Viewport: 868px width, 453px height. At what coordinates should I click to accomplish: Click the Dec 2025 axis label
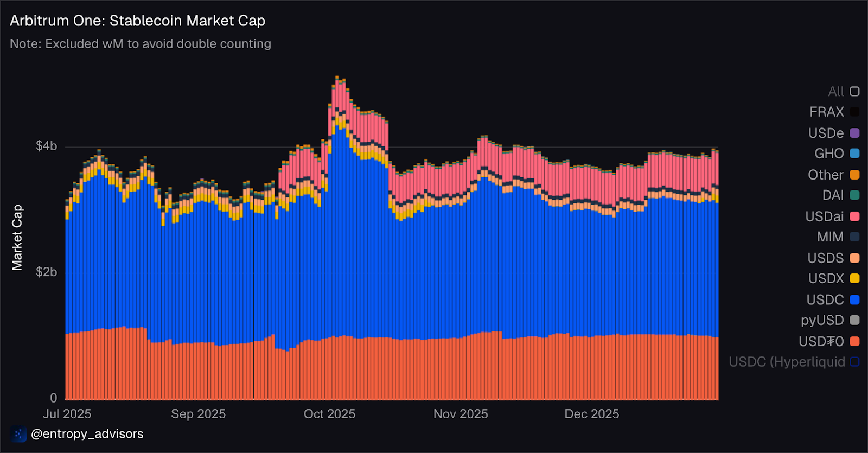pos(592,414)
